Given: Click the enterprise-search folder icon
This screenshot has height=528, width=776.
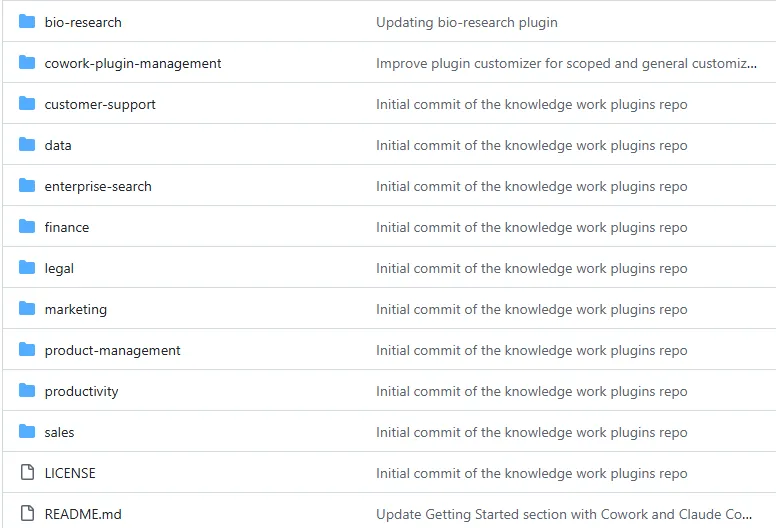Looking at the screenshot, I should click(x=27, y=186).
